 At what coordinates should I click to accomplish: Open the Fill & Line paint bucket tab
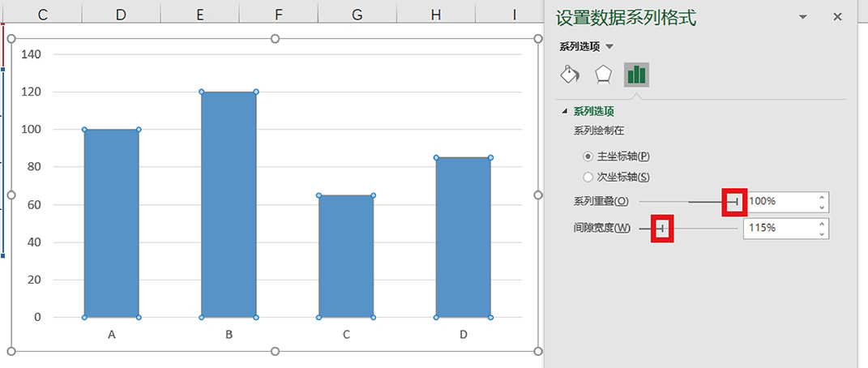(x=570, y=74)
